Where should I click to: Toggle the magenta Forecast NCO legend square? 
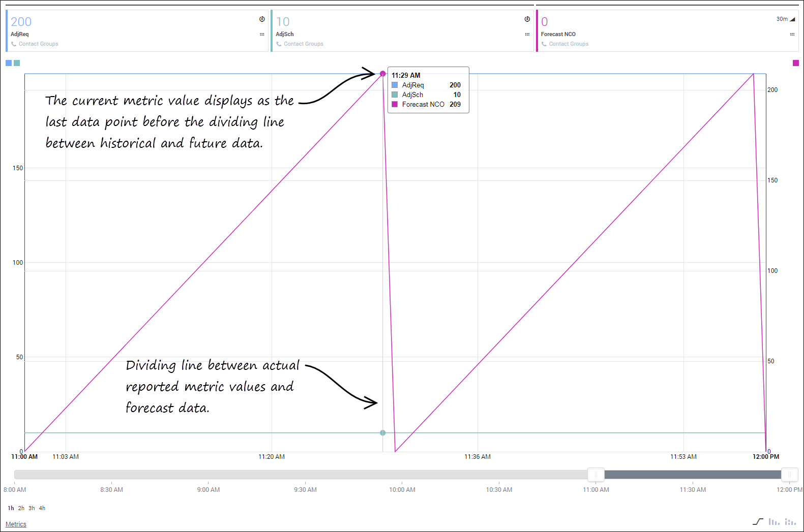click(x=796, y=63)
